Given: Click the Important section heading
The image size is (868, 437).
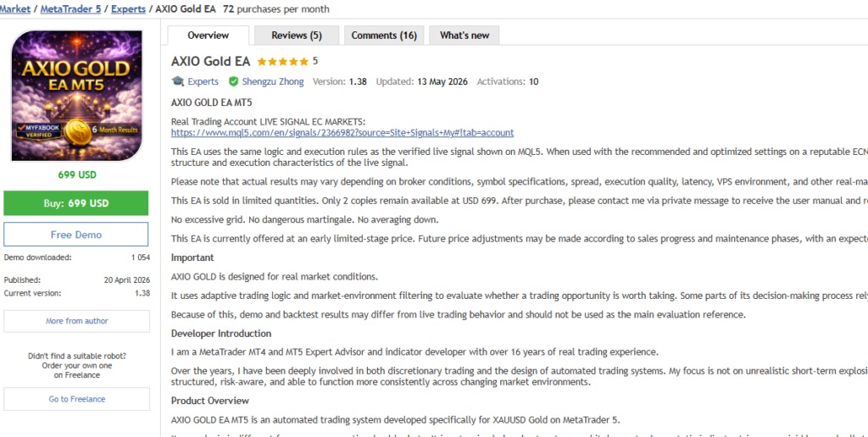Looking at the screenshot, I should [192, 257].
